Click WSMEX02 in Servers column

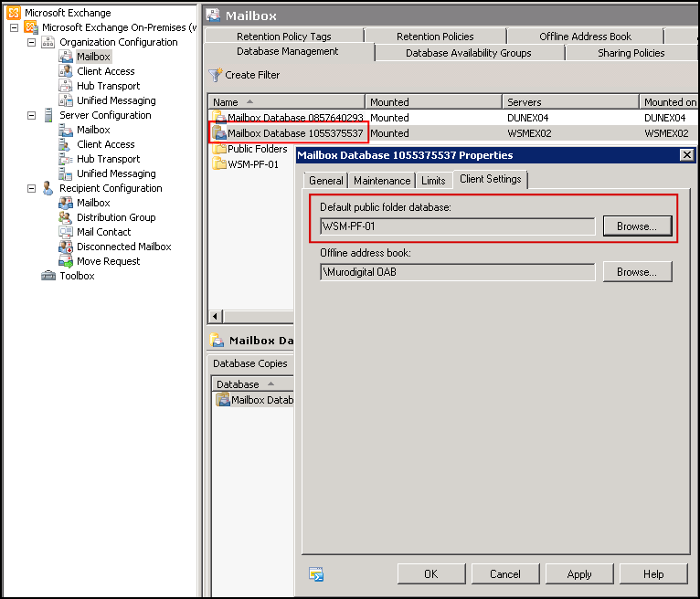pos(529,133)
